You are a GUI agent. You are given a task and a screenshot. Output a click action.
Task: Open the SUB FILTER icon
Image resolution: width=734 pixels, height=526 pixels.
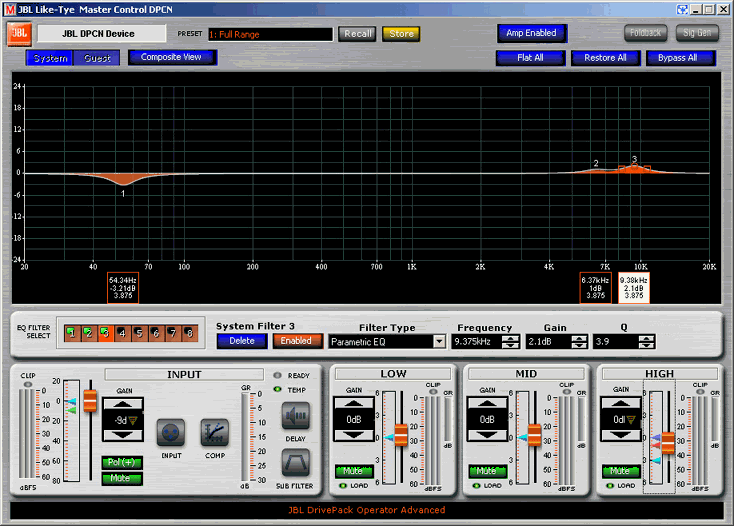[x=295, y=463]
